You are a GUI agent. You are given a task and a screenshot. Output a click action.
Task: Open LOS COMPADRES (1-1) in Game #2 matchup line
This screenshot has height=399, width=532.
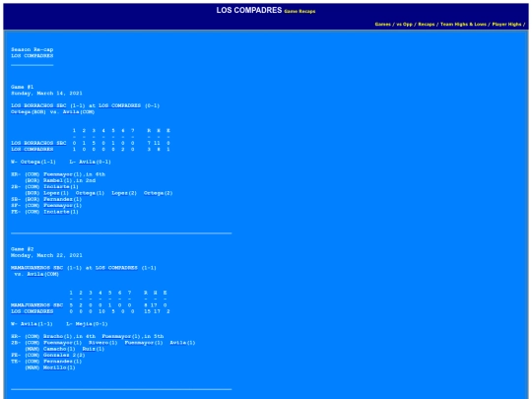point(116,268)
